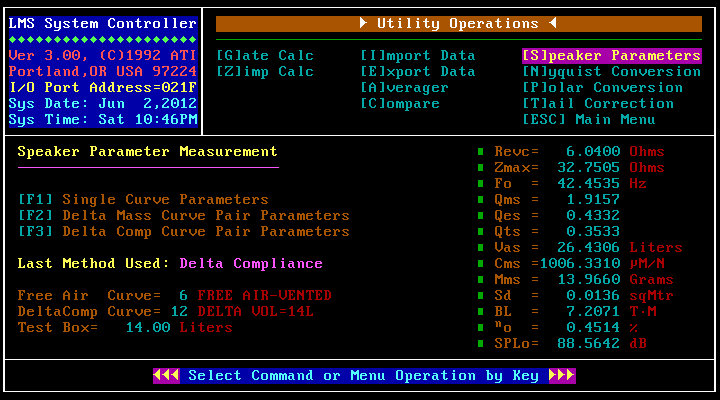Open the [G]ate Calc utility

click(265, 56)
